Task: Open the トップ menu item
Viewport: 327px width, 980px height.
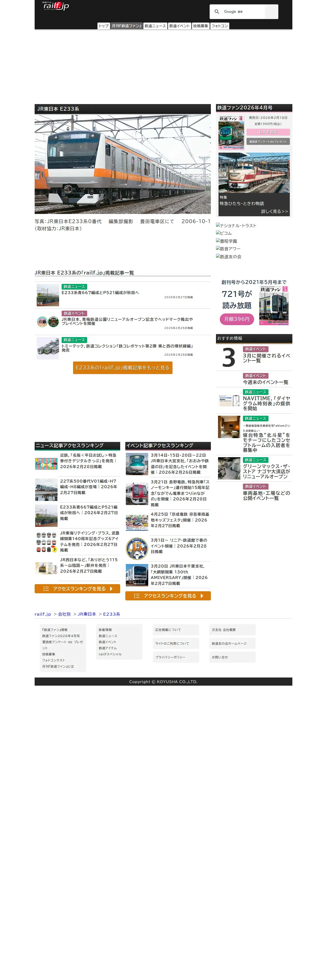Action: (104, 26)
